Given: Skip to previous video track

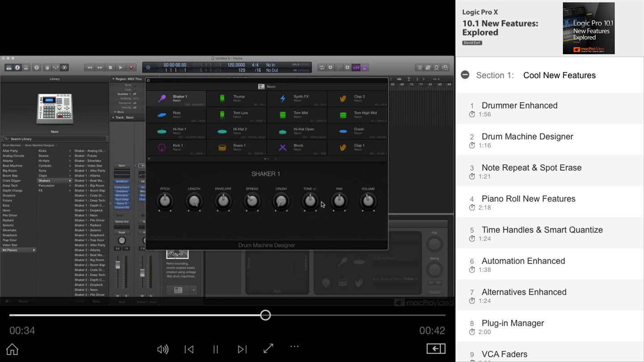Looking at the screenshot, I should [x=189, y=349].
